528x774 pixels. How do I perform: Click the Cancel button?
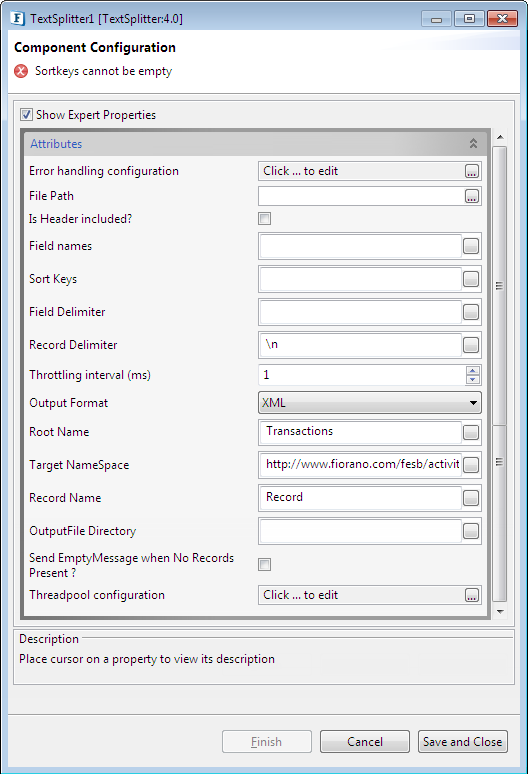click(365, 741)
